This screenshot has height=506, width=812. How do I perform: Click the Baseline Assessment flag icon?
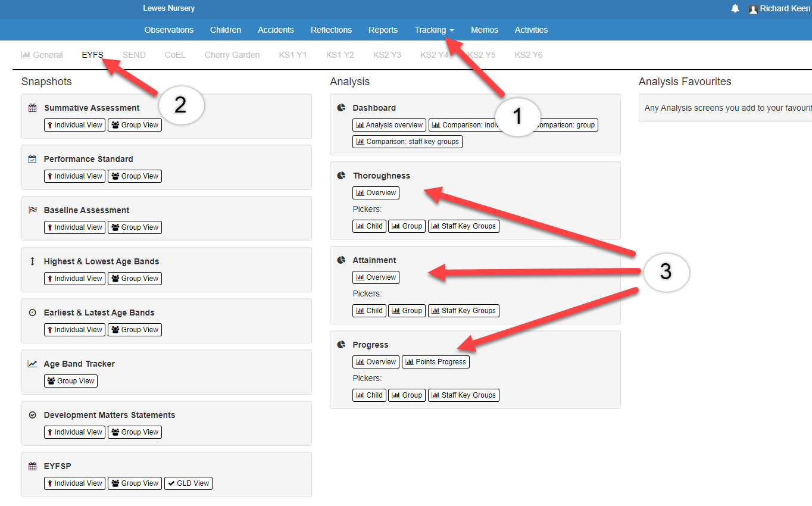click(33, 210)
